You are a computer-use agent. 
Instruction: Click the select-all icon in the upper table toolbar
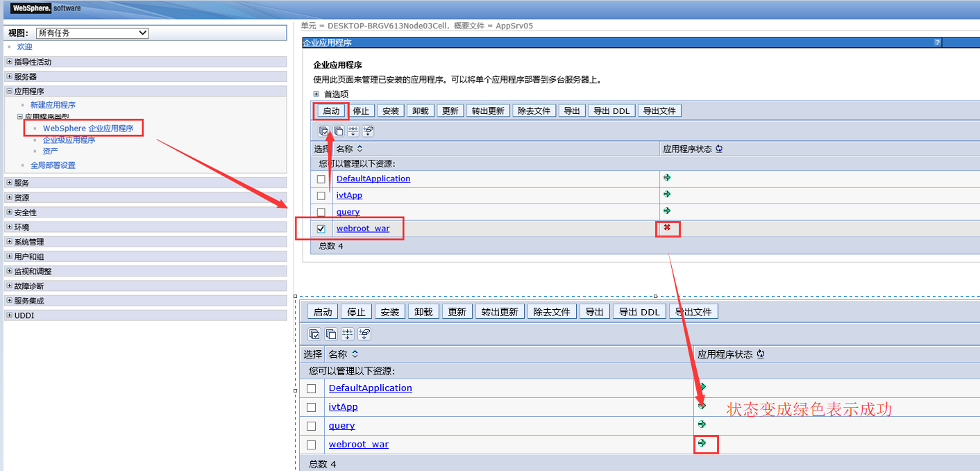coord(324,131)
